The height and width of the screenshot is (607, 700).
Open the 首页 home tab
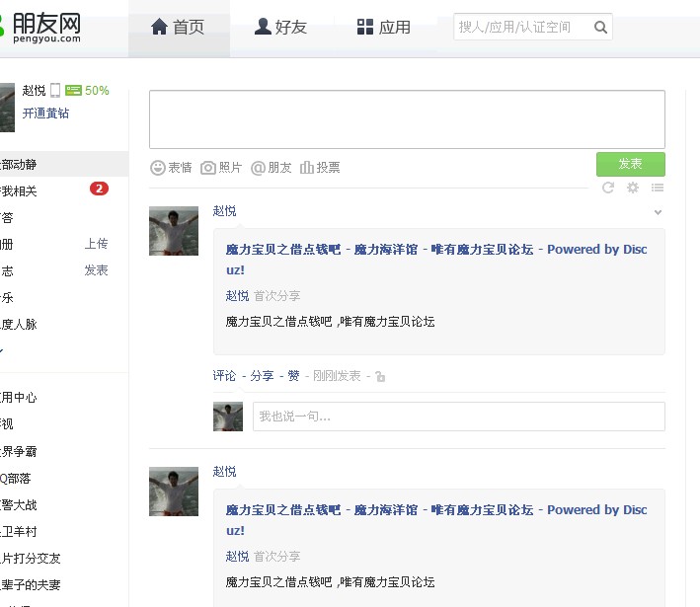pyautogui.click(x=178, y=28)
